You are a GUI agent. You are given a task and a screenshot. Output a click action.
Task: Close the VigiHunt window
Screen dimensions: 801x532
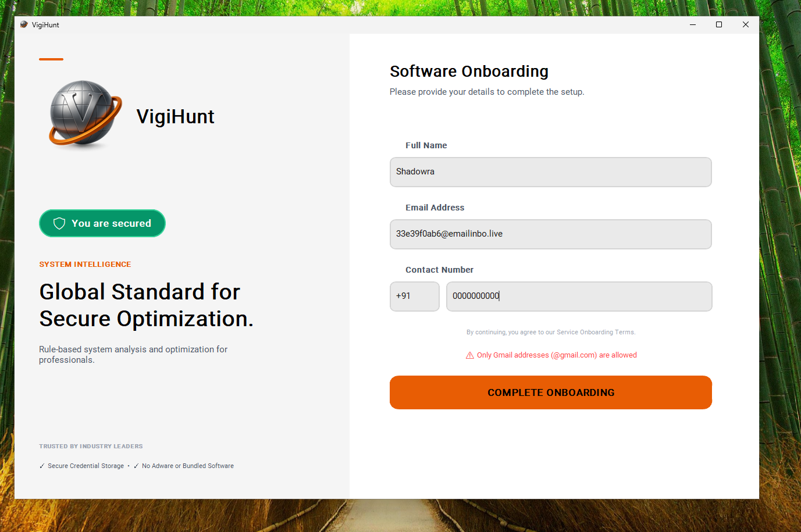tap(746, 24)
